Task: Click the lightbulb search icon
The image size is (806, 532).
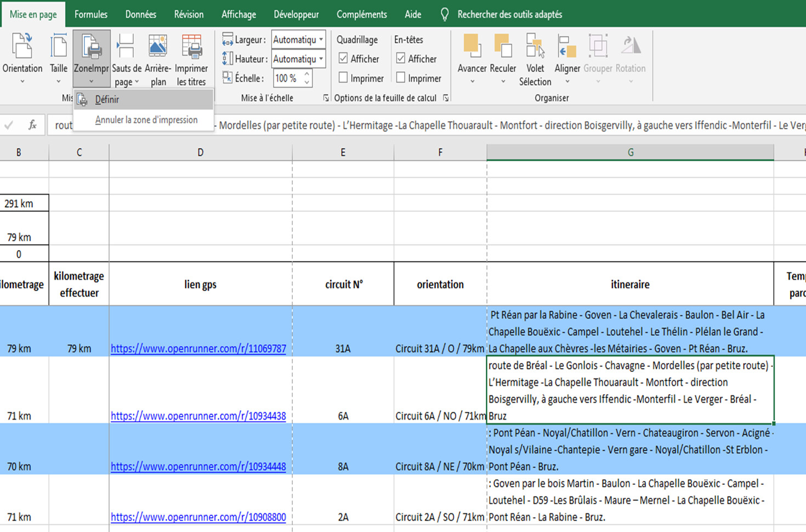Action: [x=445, y=14]
